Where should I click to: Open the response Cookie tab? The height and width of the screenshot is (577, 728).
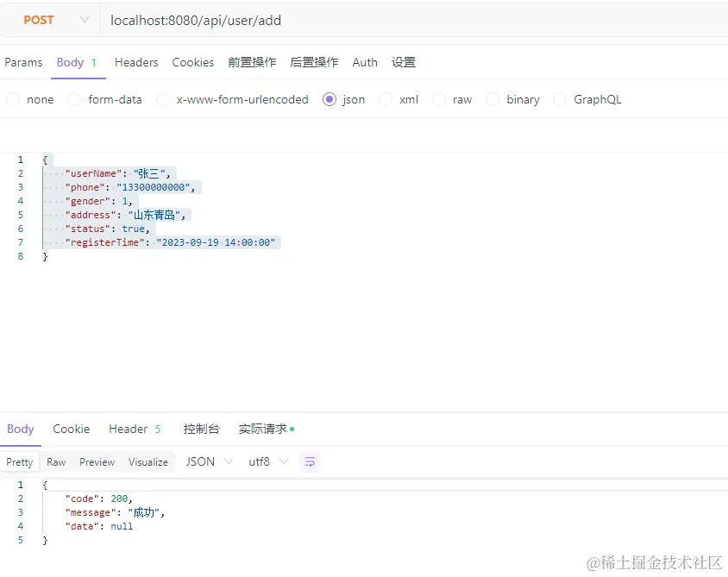(x=71, y=429)
